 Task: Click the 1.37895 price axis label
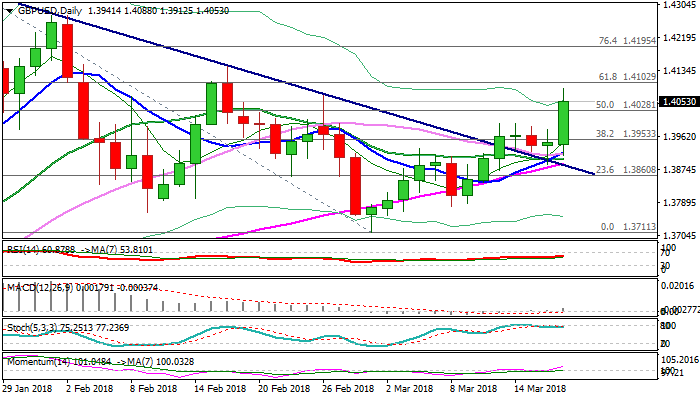(679, 203)
